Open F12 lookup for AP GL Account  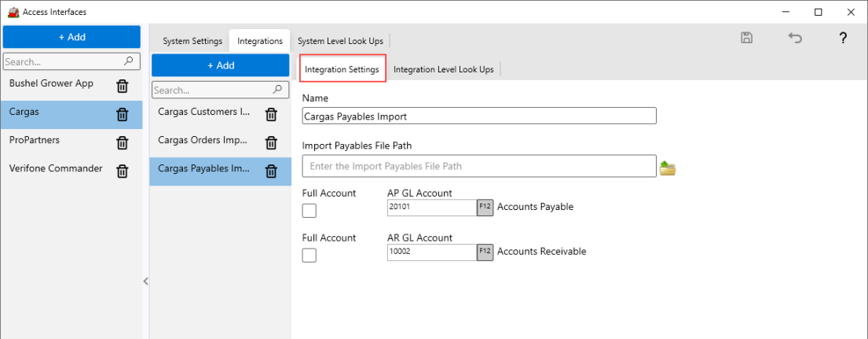click(x=485, y=207)
